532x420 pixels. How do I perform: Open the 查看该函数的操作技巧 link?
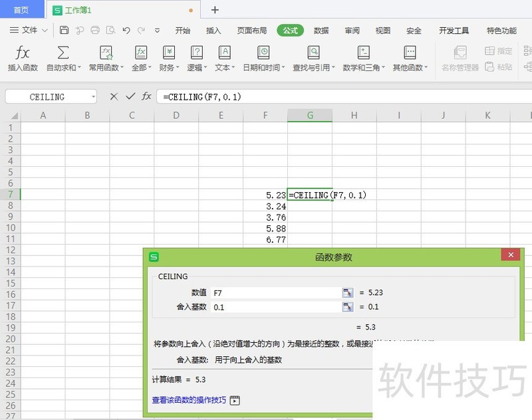[189, 400]
